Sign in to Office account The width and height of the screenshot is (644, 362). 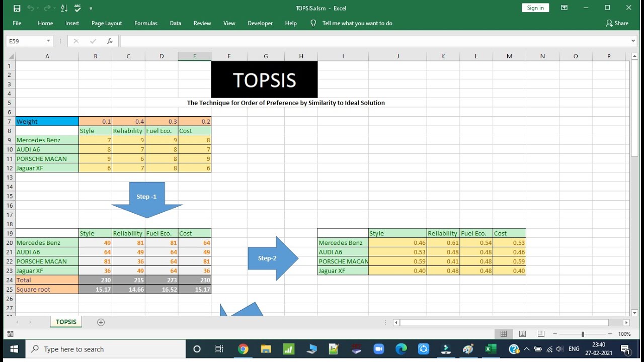(535, 8)
